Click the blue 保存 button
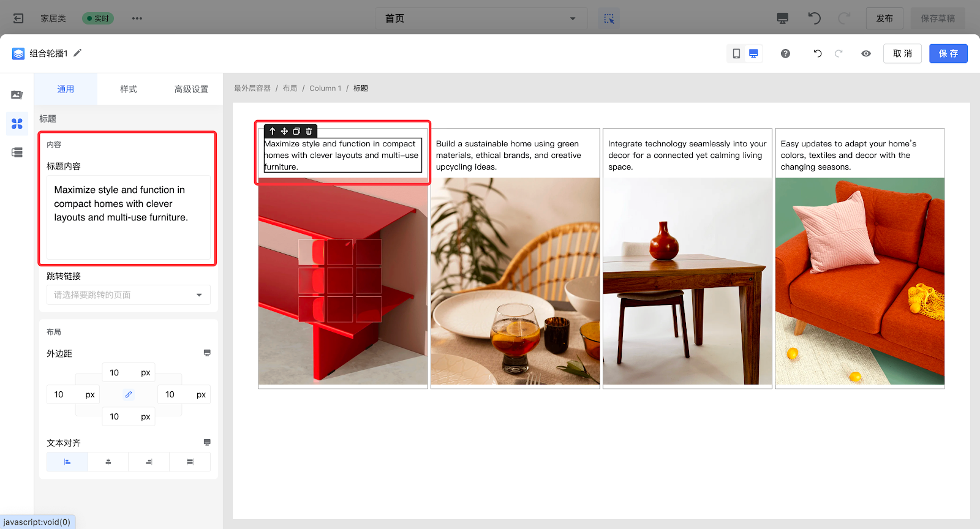 (x=948, y=54)
